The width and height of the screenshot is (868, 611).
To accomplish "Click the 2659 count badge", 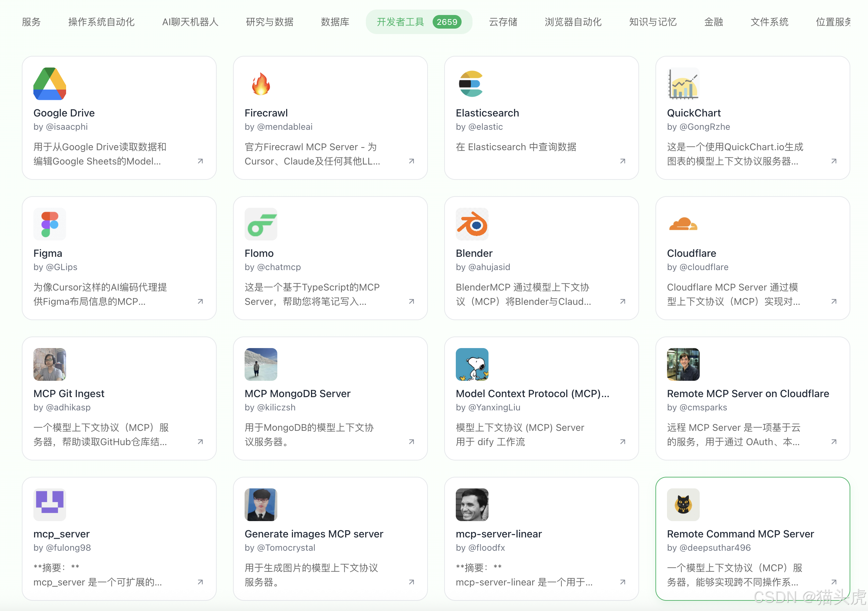I will (447, 22).
